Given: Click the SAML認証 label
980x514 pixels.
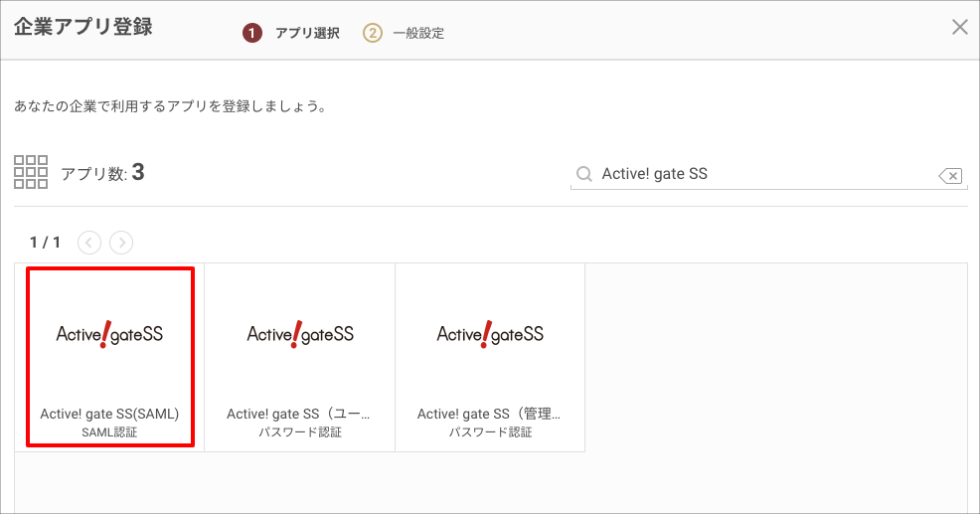Looking at the screenshot, I should 109,432.
